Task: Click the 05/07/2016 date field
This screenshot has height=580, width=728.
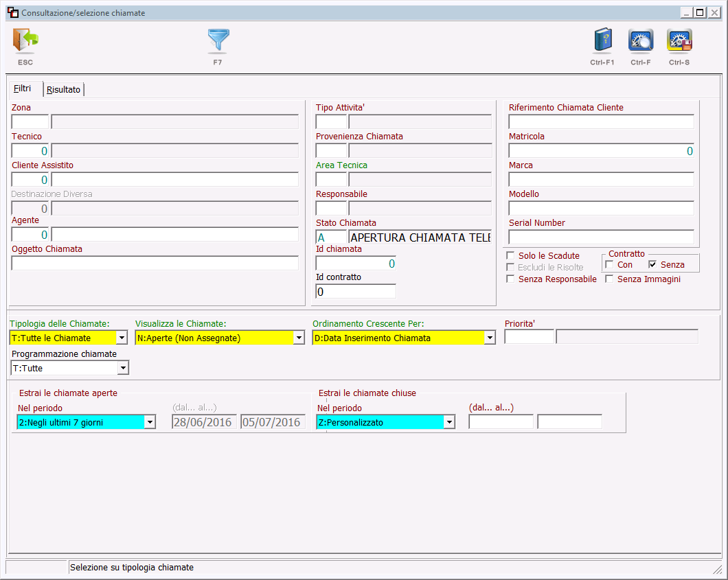Action: (273, 421)
